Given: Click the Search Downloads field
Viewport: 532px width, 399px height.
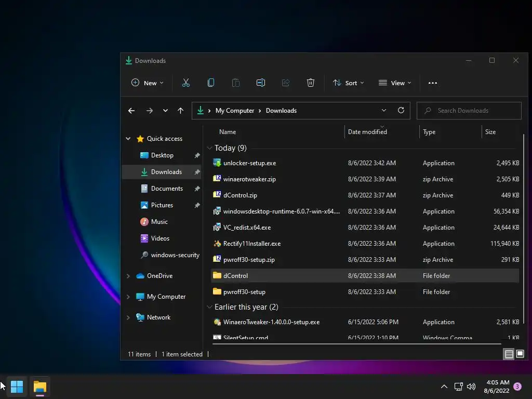Looking at the screenshot, I should pyautogui.click(x=469, y=111).
